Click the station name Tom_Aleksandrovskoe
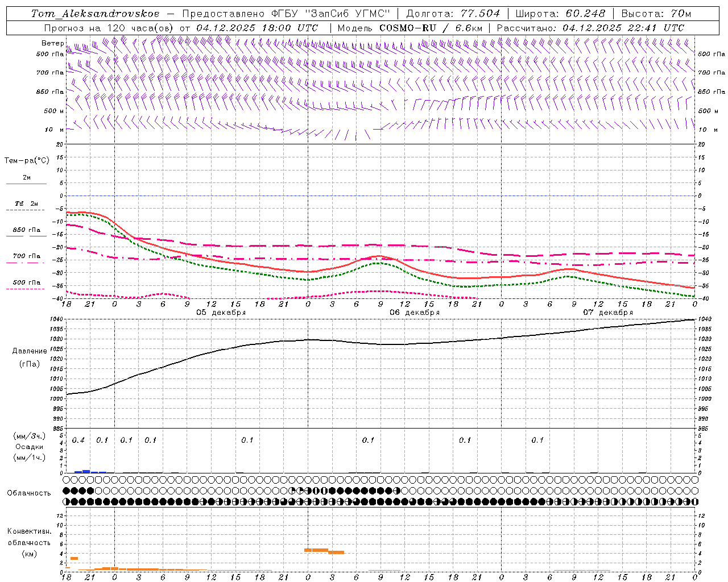728x582 pixels. point(96,14)
